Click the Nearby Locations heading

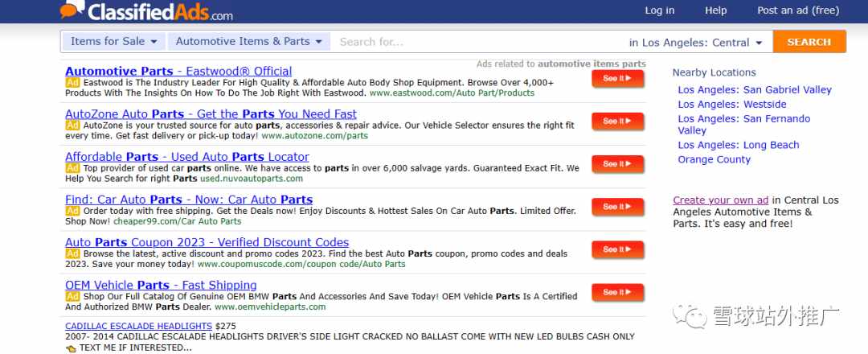(714, 72)
